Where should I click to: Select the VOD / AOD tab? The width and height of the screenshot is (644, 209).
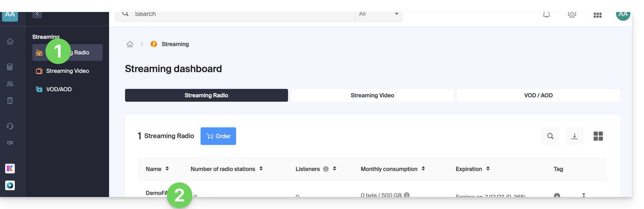click(x=538, y=95)
